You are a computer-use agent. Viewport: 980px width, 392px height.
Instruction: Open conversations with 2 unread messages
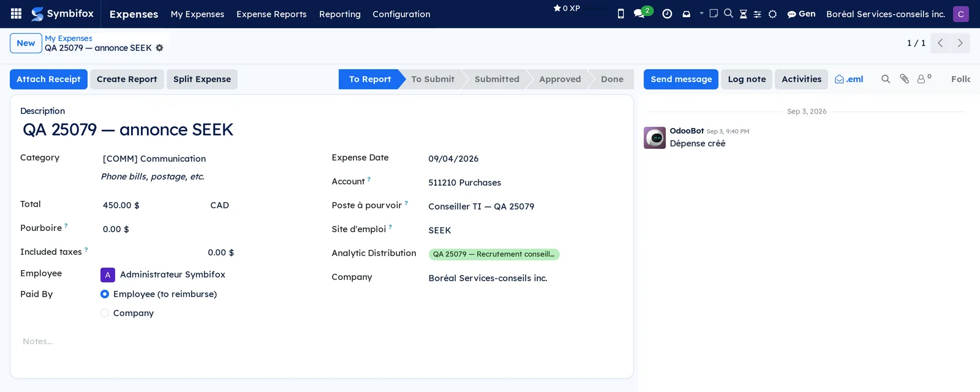click(x=643, y=13)
